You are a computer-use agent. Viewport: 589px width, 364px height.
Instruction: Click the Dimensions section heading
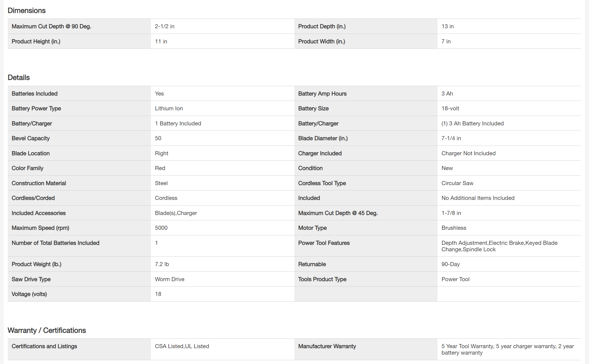pyautogui.click(x=26, y=10)
